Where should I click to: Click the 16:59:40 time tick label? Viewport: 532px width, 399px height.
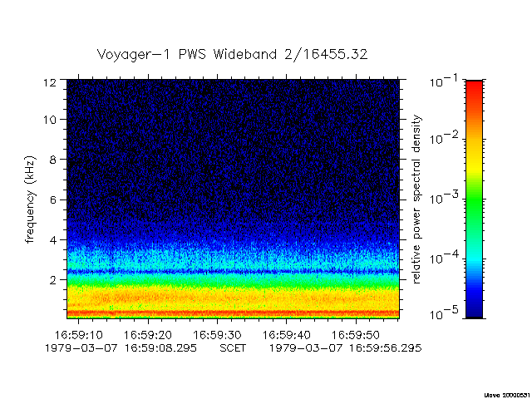click(286, 335)
